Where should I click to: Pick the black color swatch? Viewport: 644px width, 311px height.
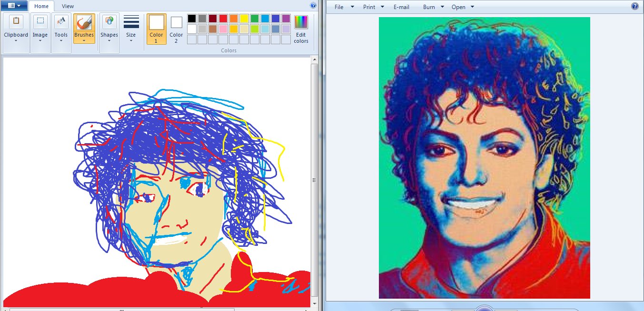[x=191, y=19]
